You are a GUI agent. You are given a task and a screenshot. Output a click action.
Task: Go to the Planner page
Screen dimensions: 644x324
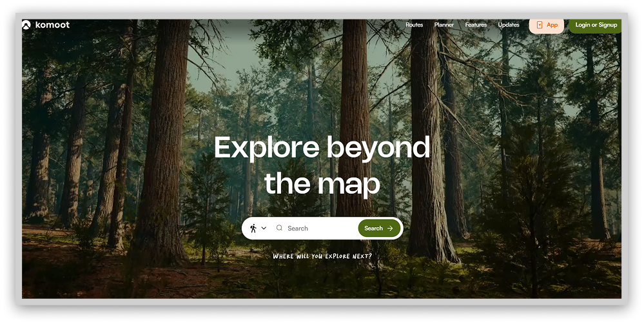[x=444, y=25]
